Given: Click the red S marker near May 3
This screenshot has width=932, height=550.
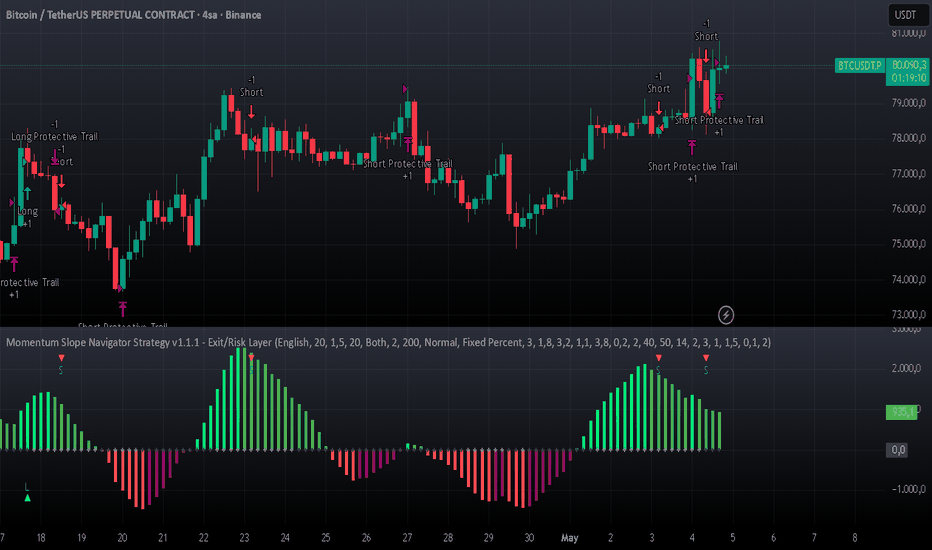Looking at the screenshot, I should pos(659,358).
